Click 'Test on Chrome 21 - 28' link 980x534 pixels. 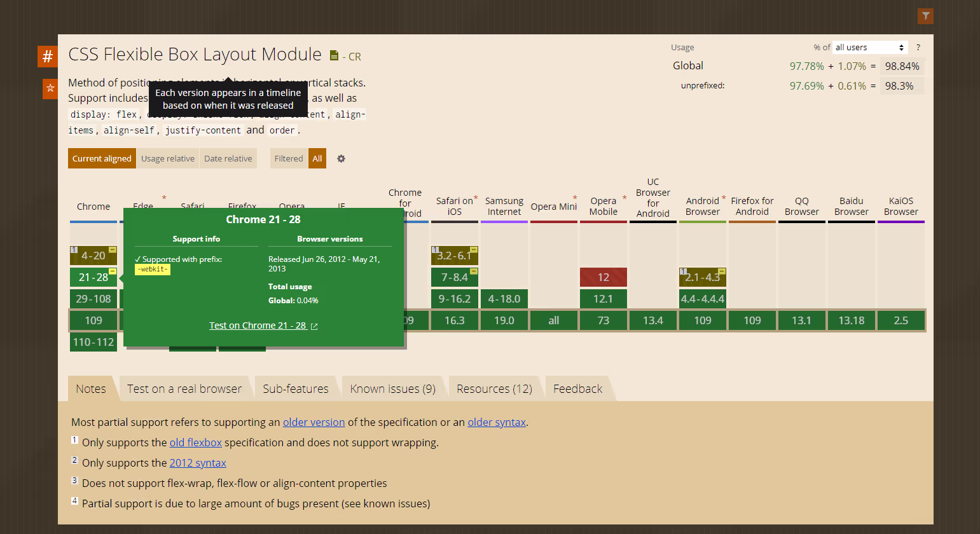(258, 325)
